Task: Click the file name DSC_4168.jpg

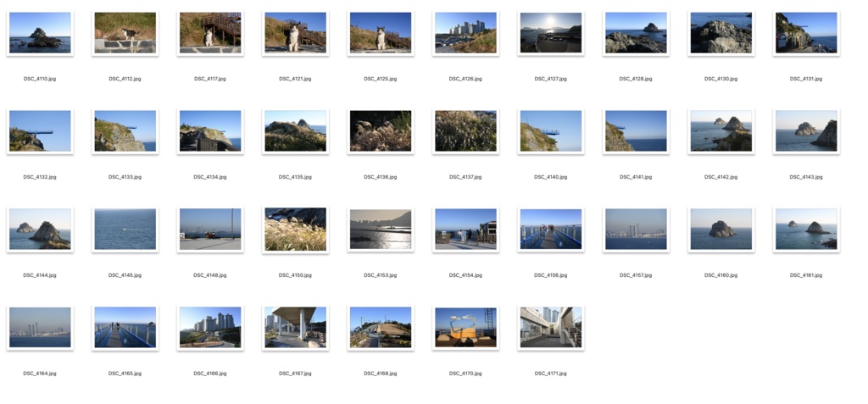Action: click(x=381, y=374)
